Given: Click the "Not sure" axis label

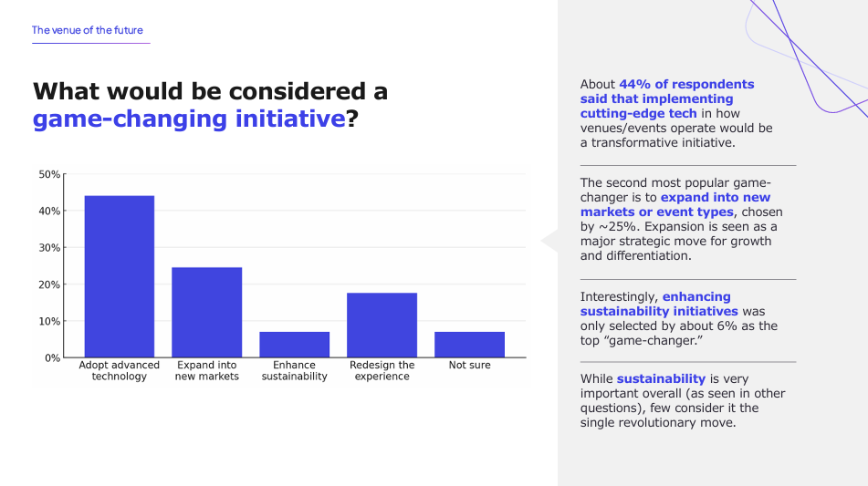Looking at the screenshot, I should click(469, 366).
